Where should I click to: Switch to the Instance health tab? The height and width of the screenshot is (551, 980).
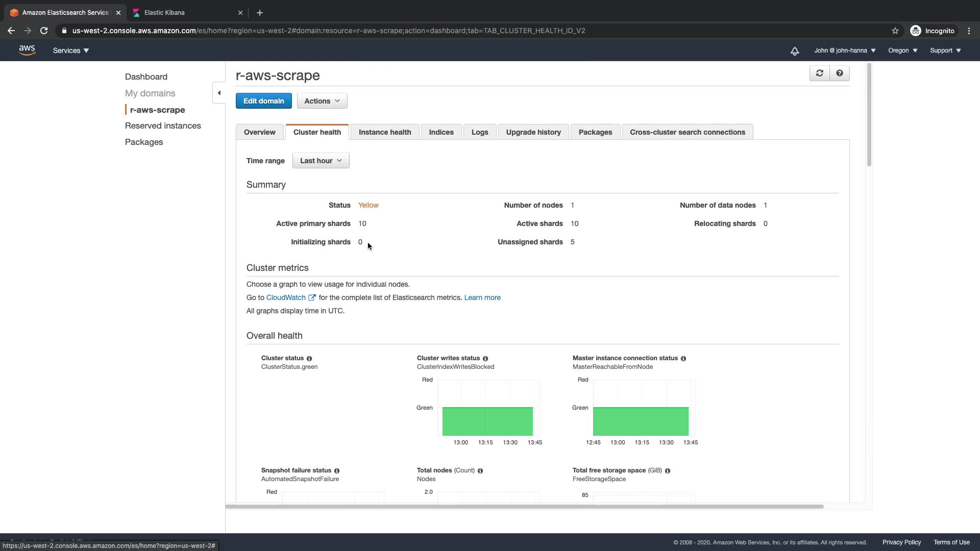[x=384, y=132]
